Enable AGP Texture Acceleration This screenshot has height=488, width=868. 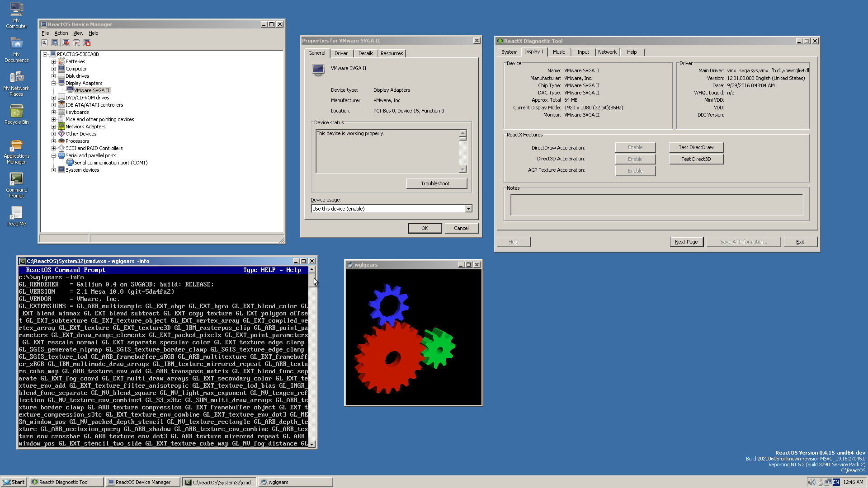pyautogui.click(x=635, y=170)
